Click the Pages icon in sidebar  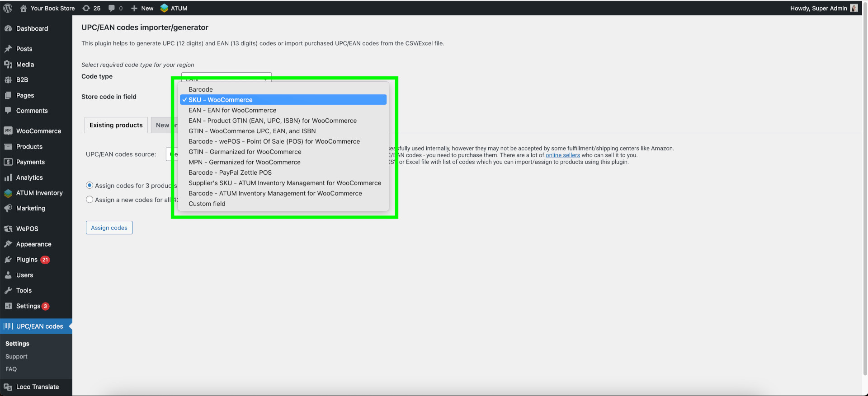click(8, 95)
